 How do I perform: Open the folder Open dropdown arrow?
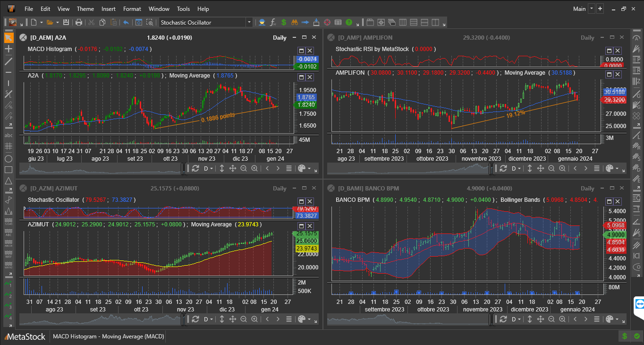pyautogui.click(x=57, y=22)
